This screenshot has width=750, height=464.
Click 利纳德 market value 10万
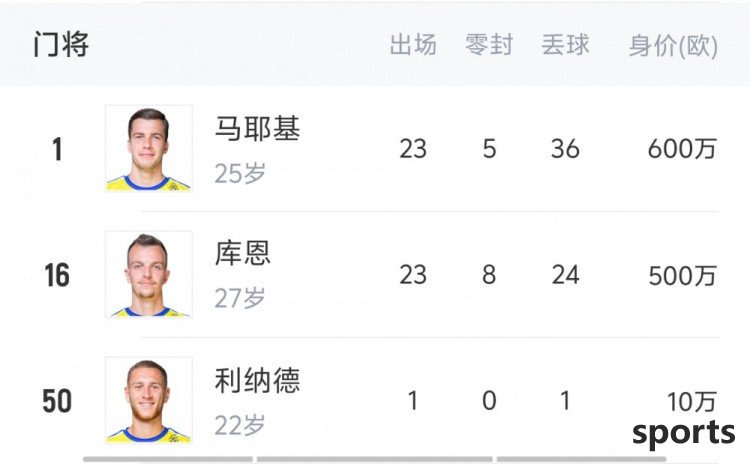[692, 401]
